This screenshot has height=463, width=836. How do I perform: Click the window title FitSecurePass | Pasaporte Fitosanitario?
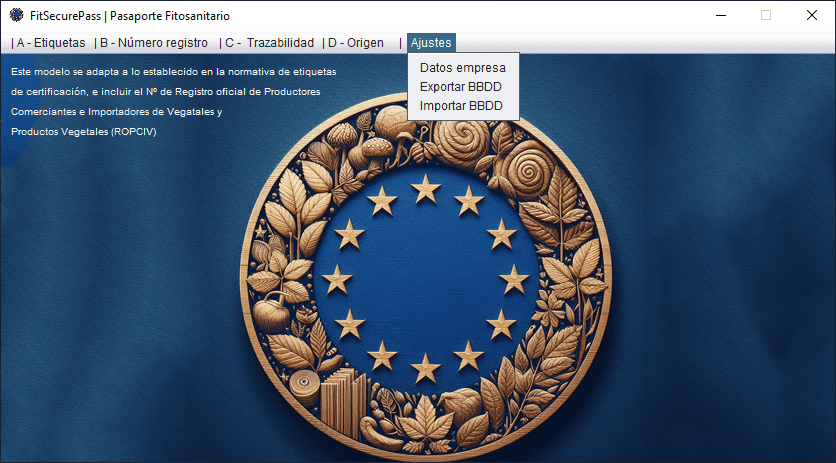coord(130,15)
